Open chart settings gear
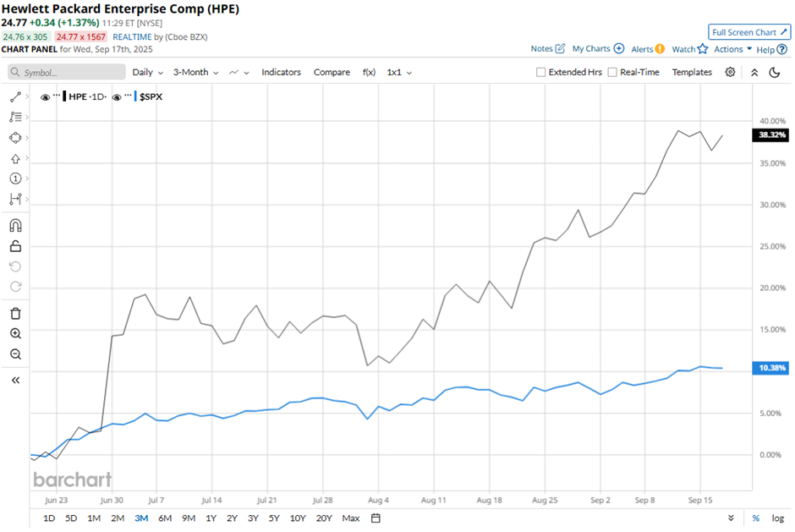The width and height of the screenshot is (795, 532). (730, 72)
